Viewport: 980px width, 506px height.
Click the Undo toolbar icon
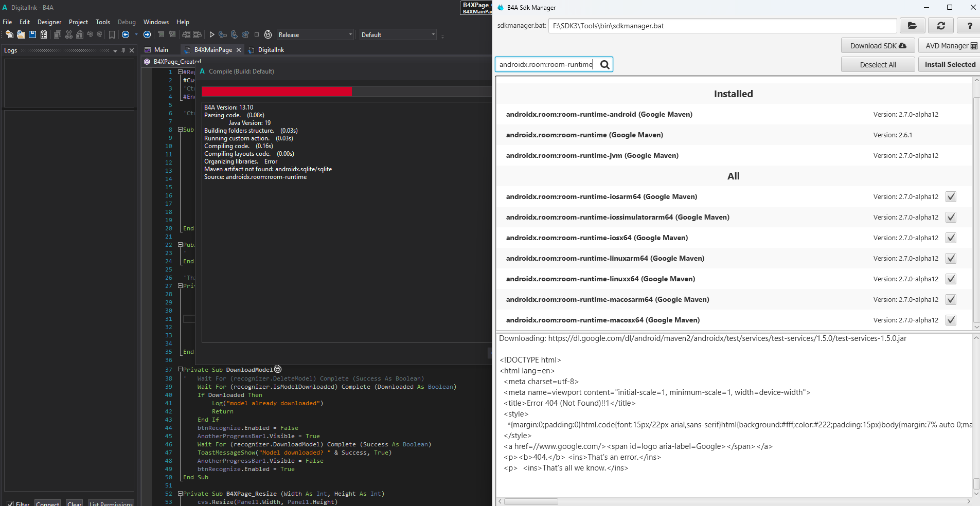click(90, 34)
